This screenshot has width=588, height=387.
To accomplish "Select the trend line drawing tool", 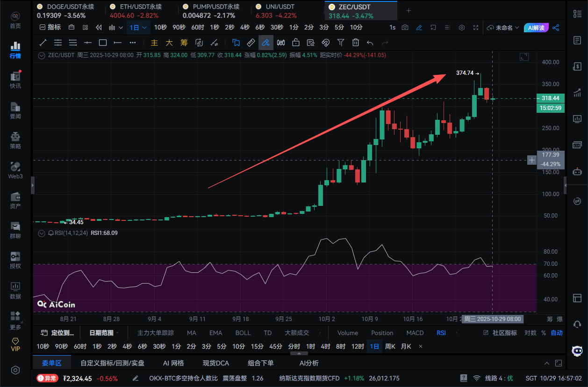I will [x=43, y=43].
